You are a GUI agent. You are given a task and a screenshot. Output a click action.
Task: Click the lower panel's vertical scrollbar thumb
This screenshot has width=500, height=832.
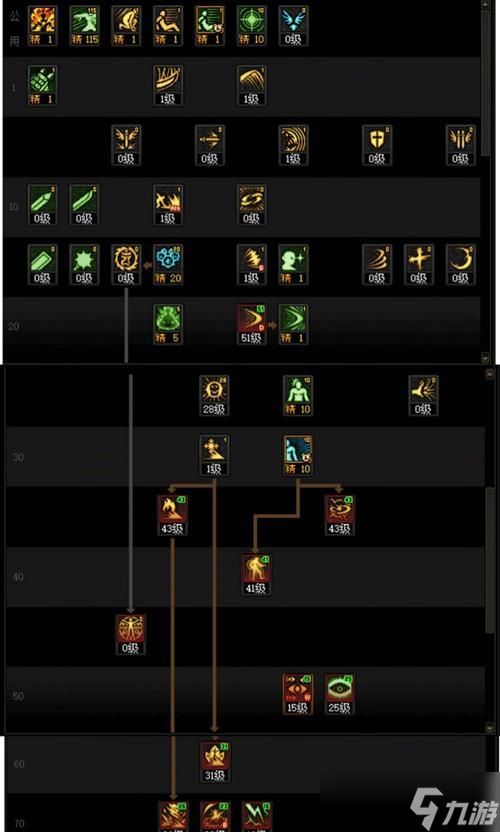489,560
